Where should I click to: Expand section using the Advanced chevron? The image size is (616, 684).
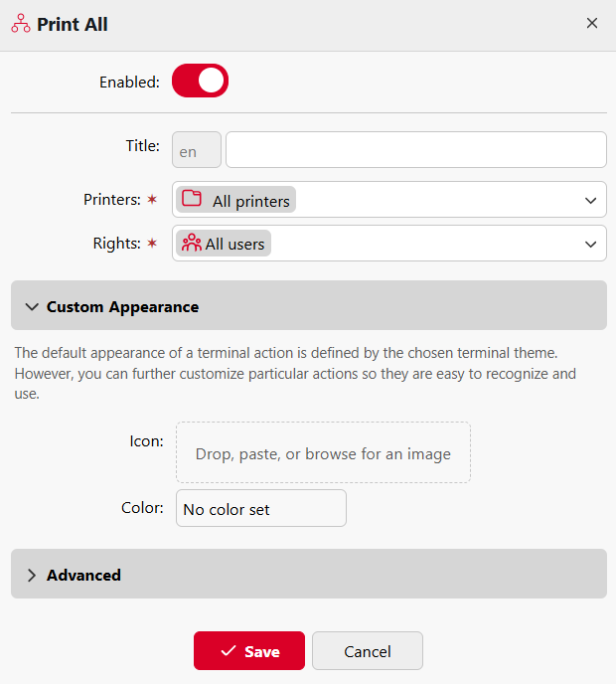32,575
